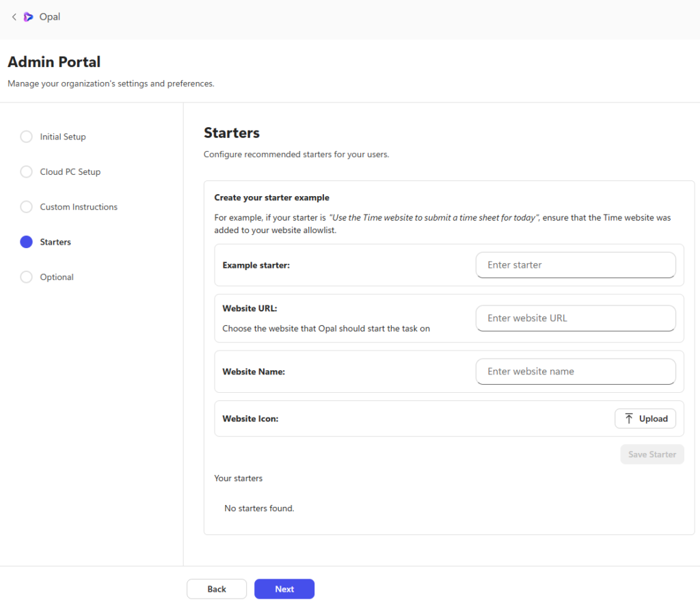Viewport: 700px width, 604px height.
Task: Click the Enter website name field
Action: (576, 372)
